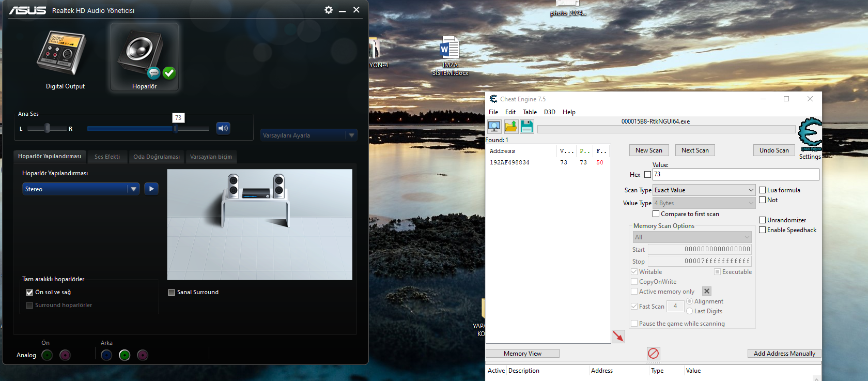Switch to the Ses Efekti tab
868x381 pixels.
click(107, 157)
